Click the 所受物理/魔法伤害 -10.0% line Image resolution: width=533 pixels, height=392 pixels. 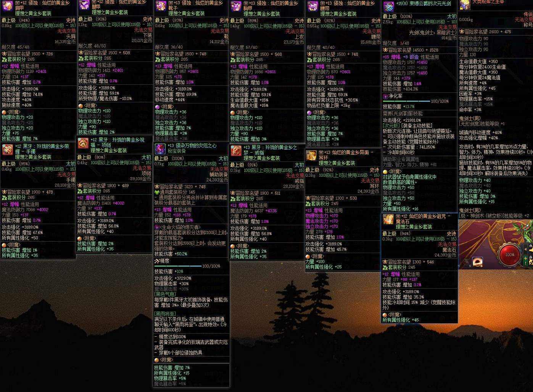tap(105, 98)
